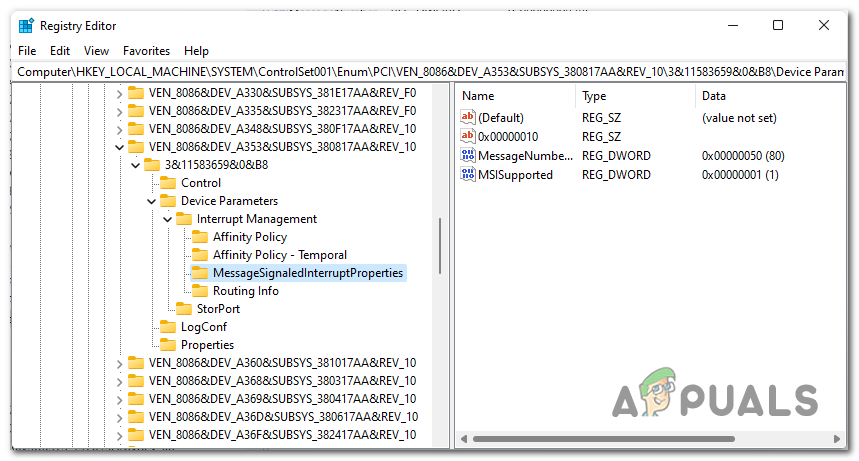Collapse the VEN_8086&DEV_A353 key
This screenshot has height=461, width=859.
(x=119, y=147)
